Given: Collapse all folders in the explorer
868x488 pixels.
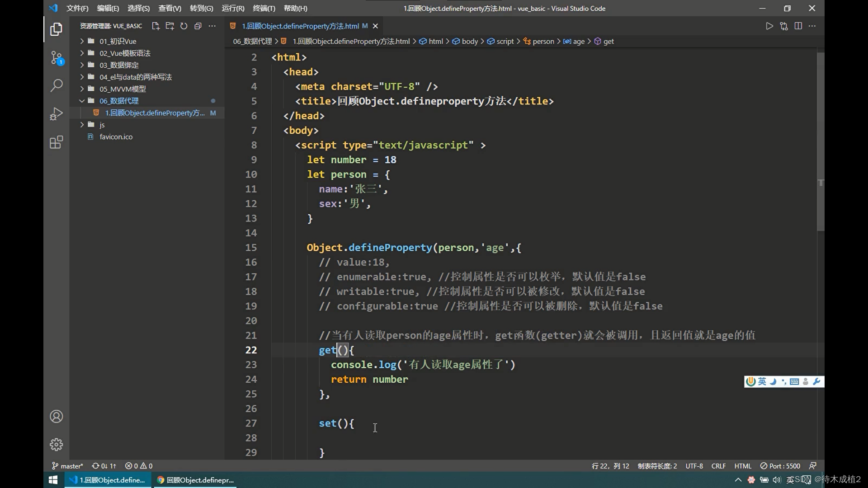Looking at the screenshot, I should [x=198, y=26].
